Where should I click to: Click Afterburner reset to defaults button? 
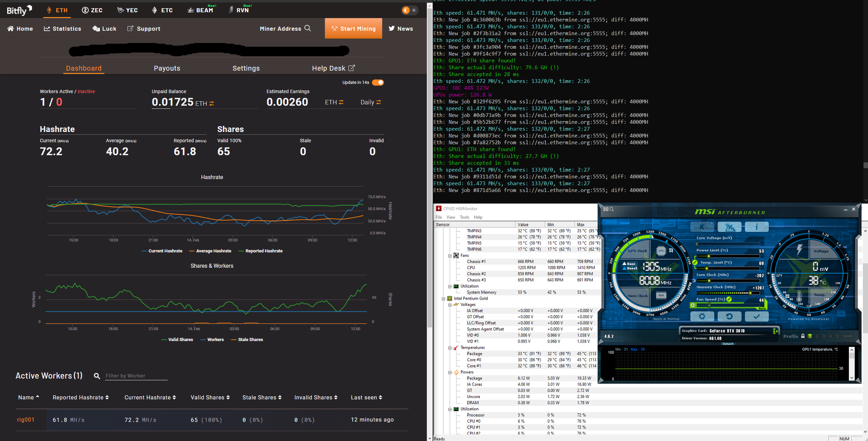coord(729,316)
